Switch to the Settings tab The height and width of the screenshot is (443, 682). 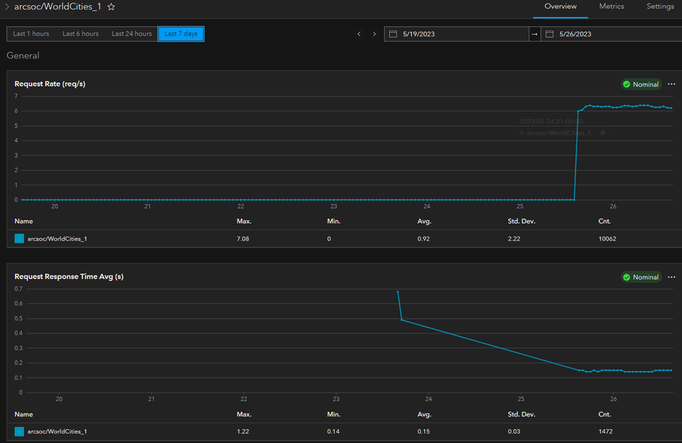click(660, 7)
